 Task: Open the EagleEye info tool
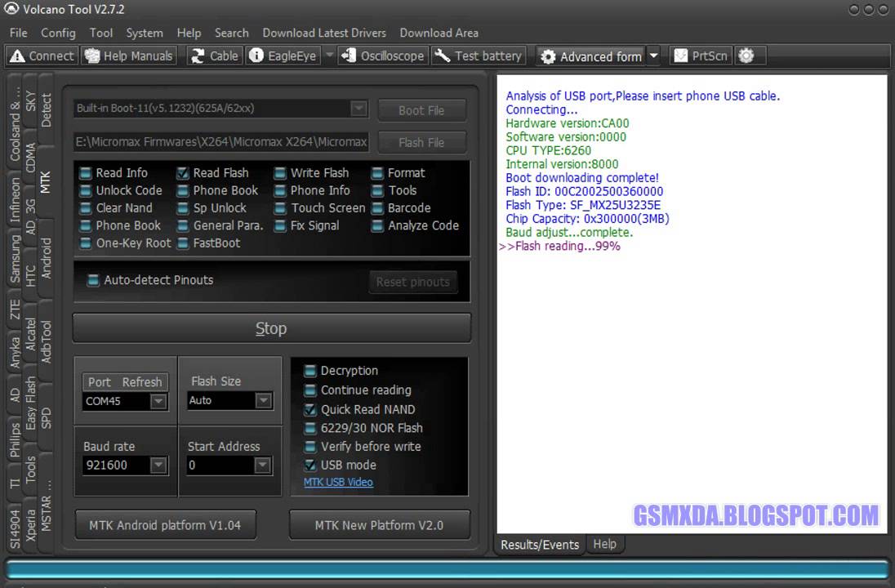tap(283, 56)
